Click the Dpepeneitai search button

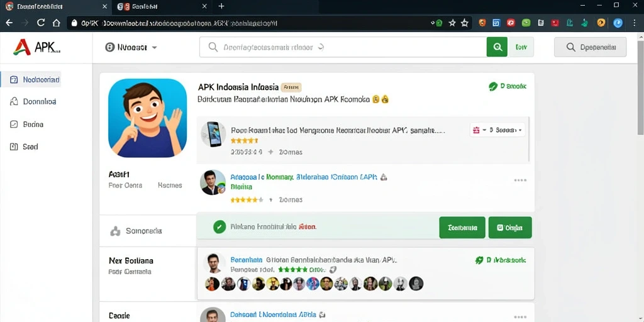(590, 47)
